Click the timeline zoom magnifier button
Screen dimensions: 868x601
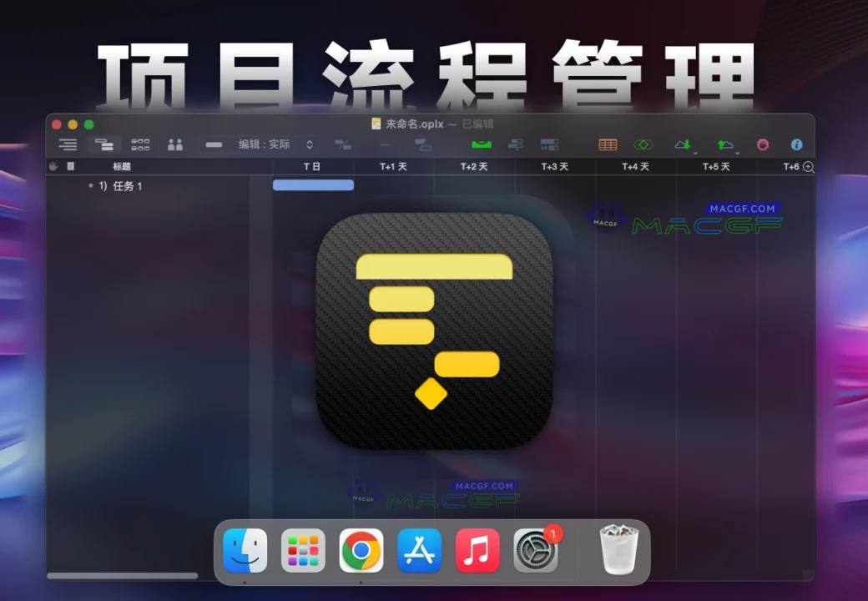tap(805, 167)
